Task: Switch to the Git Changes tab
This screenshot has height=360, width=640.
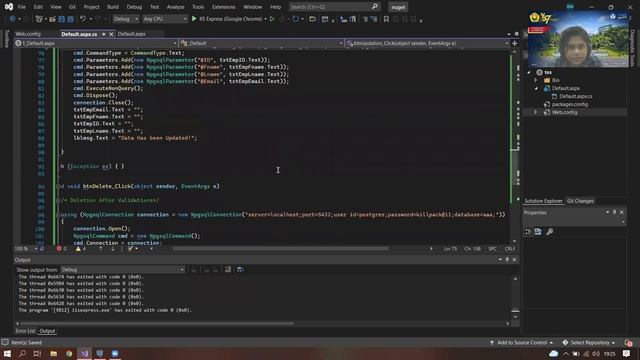Action: (x=580, y=201)
